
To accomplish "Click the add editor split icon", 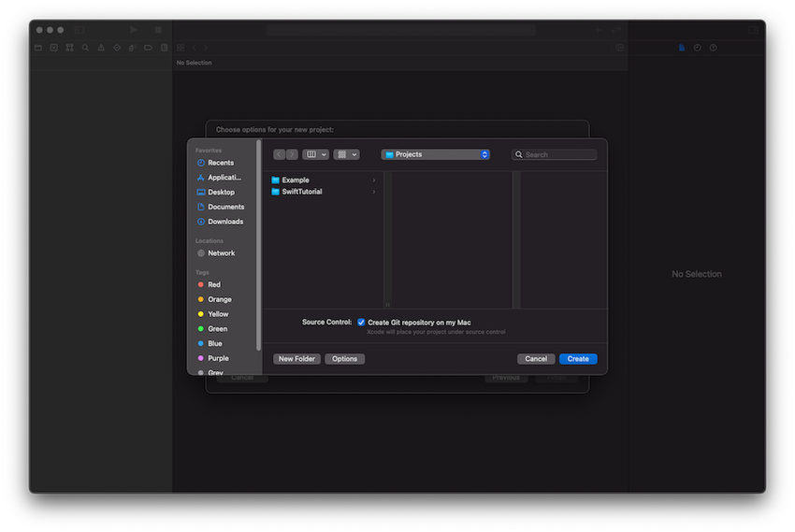I will click(619, 48).
